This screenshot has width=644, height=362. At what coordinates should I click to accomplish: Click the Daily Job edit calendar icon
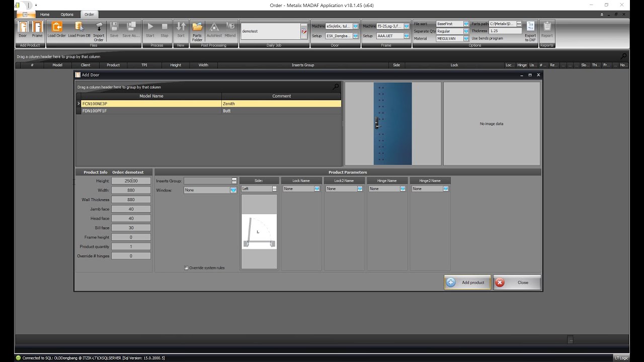click(303, 31)
